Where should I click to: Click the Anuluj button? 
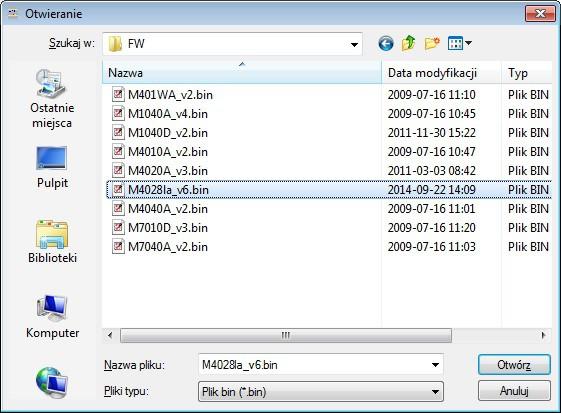[514, 390]
